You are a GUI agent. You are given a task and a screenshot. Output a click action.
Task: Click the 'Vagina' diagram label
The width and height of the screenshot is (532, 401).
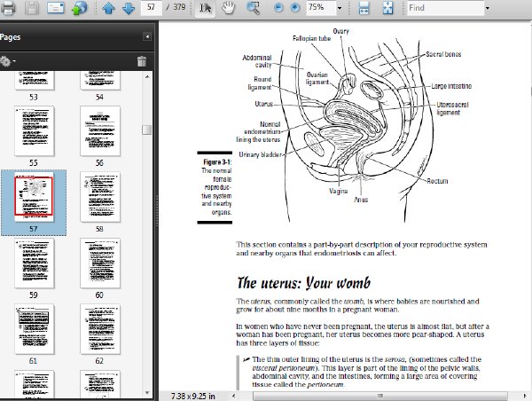coord(339,191)
